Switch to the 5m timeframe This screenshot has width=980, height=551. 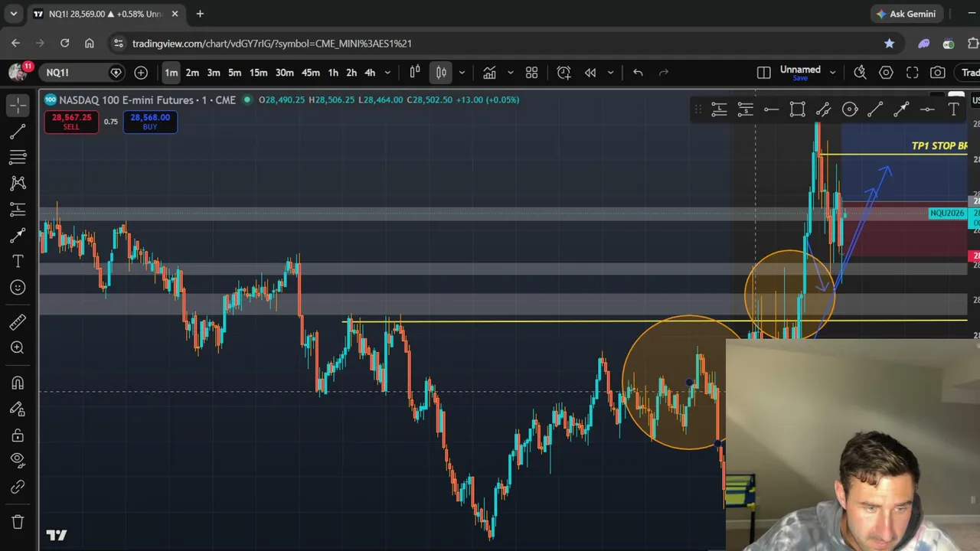coord(235,73)
